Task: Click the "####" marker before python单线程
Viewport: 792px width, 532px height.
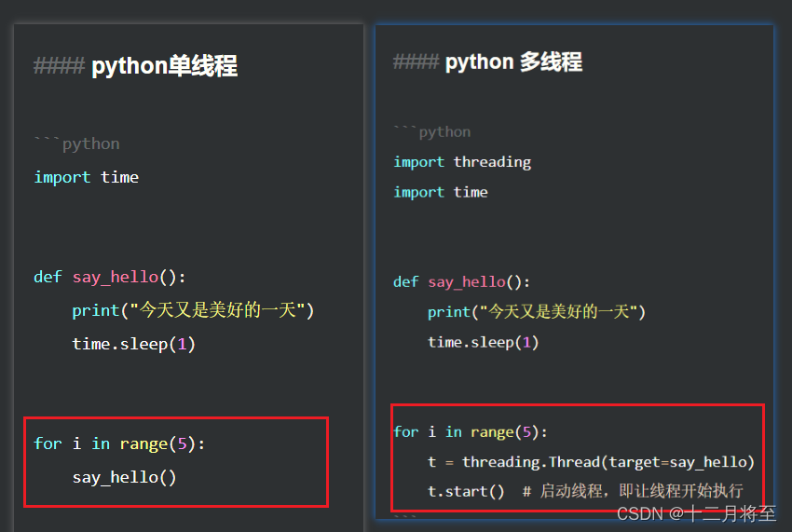Action: coord(59,65)
